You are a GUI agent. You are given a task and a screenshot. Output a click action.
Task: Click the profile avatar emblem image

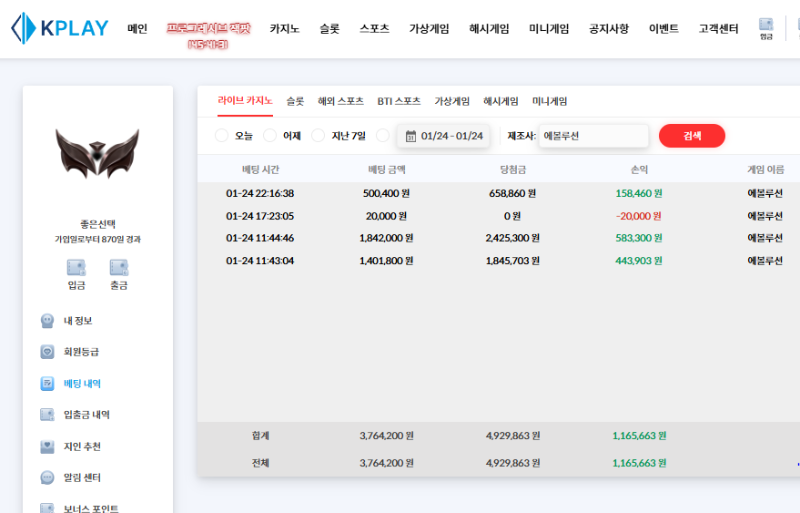tap(97, 155)
